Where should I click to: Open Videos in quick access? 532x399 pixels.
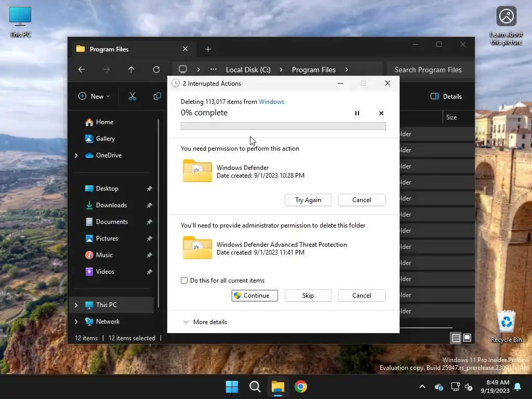pyautogui.click(x=100, y=272)
